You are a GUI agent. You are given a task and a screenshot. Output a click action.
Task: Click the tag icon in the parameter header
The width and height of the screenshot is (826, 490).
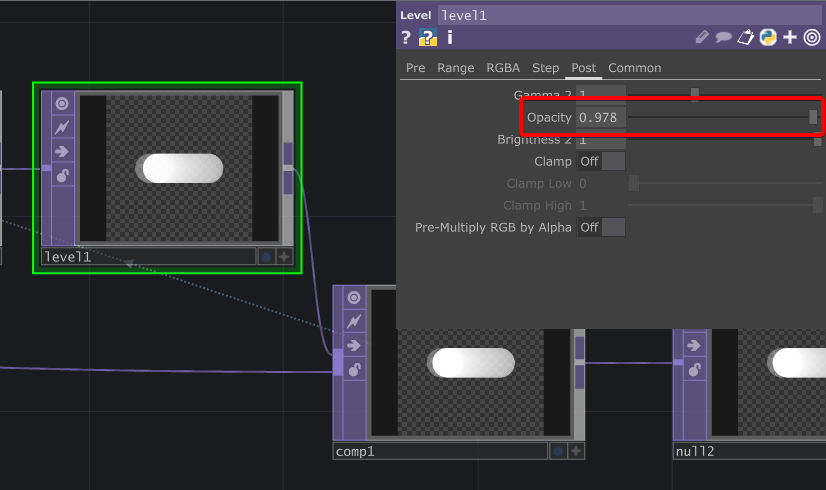point(745,37)
